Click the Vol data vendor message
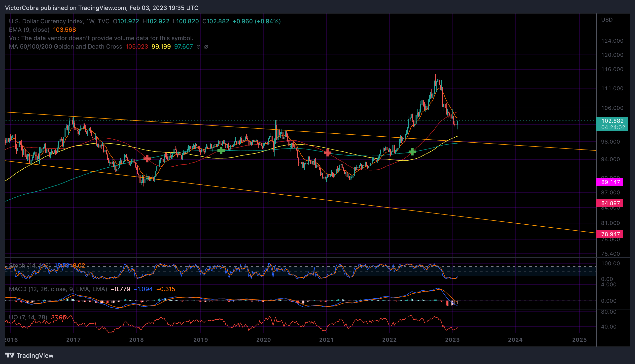 [101, 38]
